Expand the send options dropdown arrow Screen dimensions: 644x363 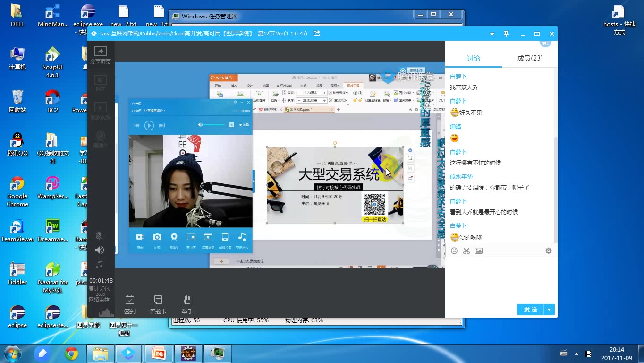(x=549, y=310)
